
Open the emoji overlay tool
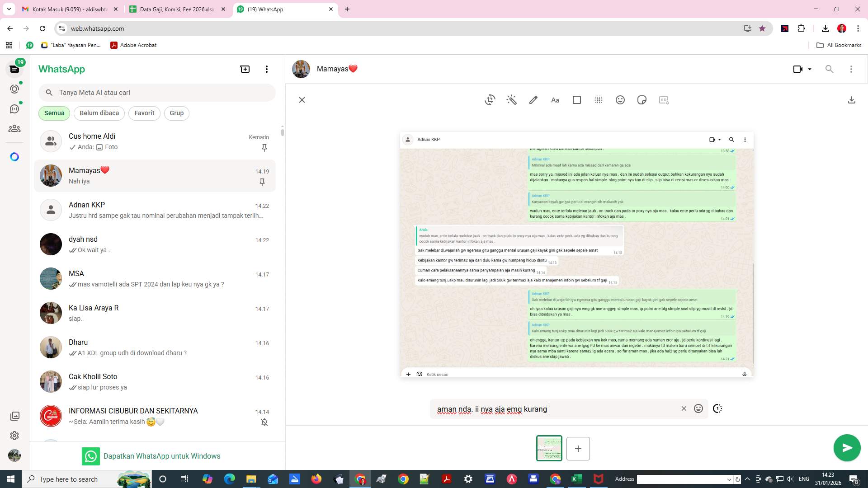620,100
